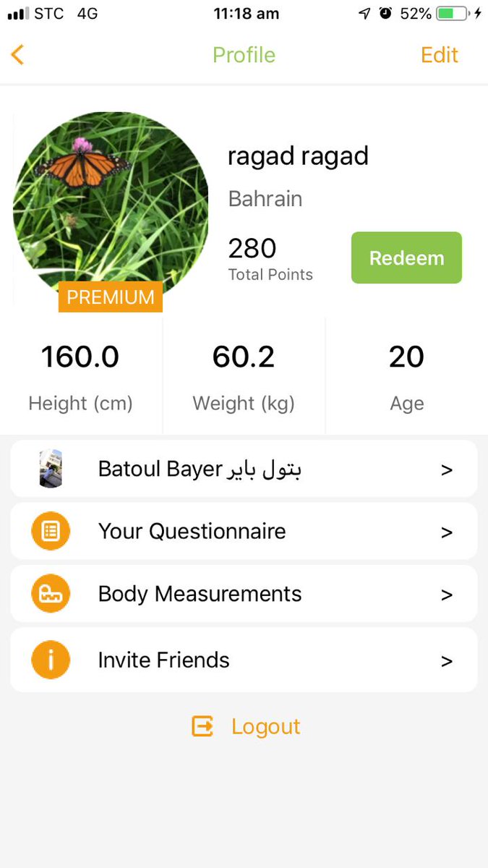Tap Batoul Bayer's small avatar thumbnail
This screenshot has width=488, height=868.
point(51,469)
